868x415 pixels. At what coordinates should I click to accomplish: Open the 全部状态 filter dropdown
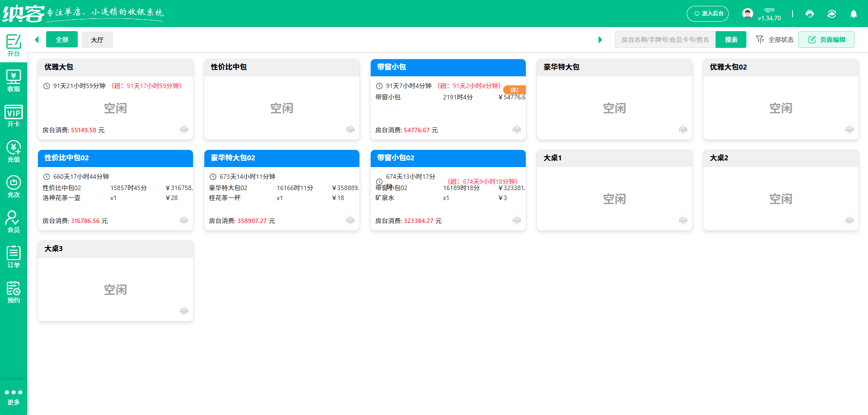coord(775,40)
